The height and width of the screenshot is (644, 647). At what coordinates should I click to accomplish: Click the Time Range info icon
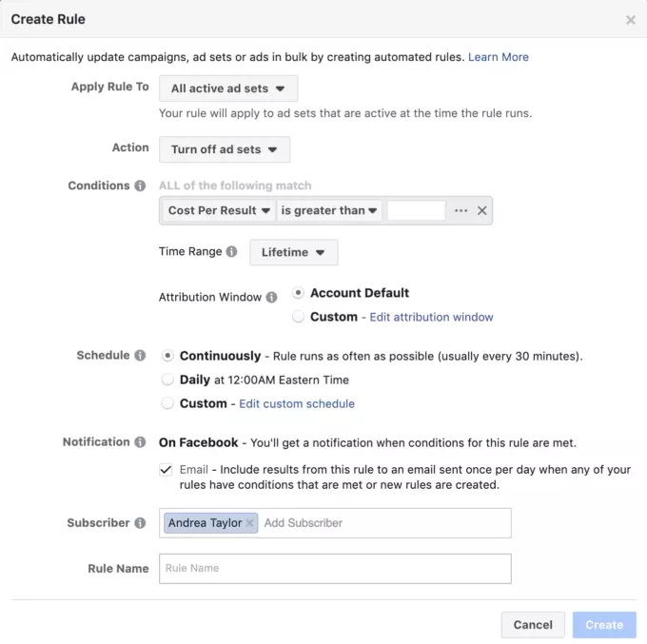coord(231,252)
